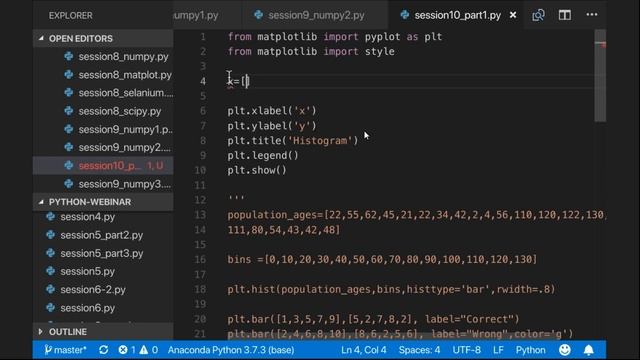Click the plt.hist(population_ages line
Image resolution: width=640 pixels, height=360 pixels.
[x=391, y=289]
